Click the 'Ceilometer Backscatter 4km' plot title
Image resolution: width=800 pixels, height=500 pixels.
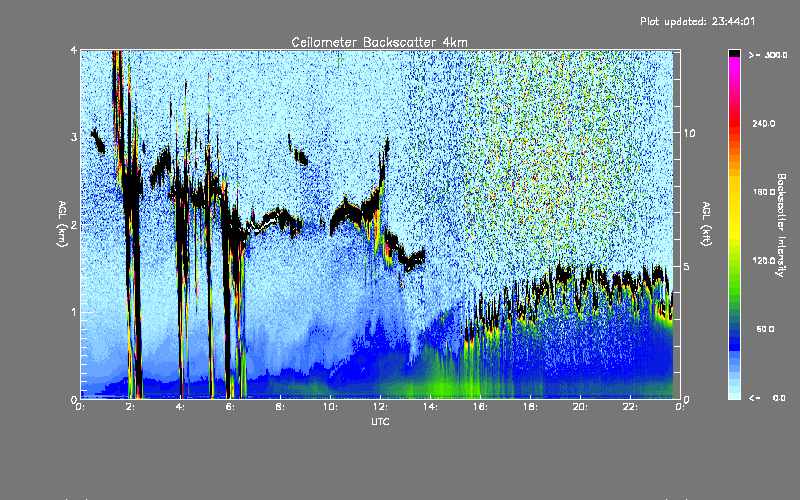(x=379, y=42)
